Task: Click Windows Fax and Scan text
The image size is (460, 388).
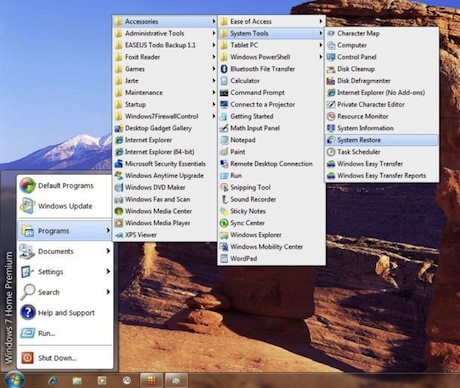Action: point(157,199)
